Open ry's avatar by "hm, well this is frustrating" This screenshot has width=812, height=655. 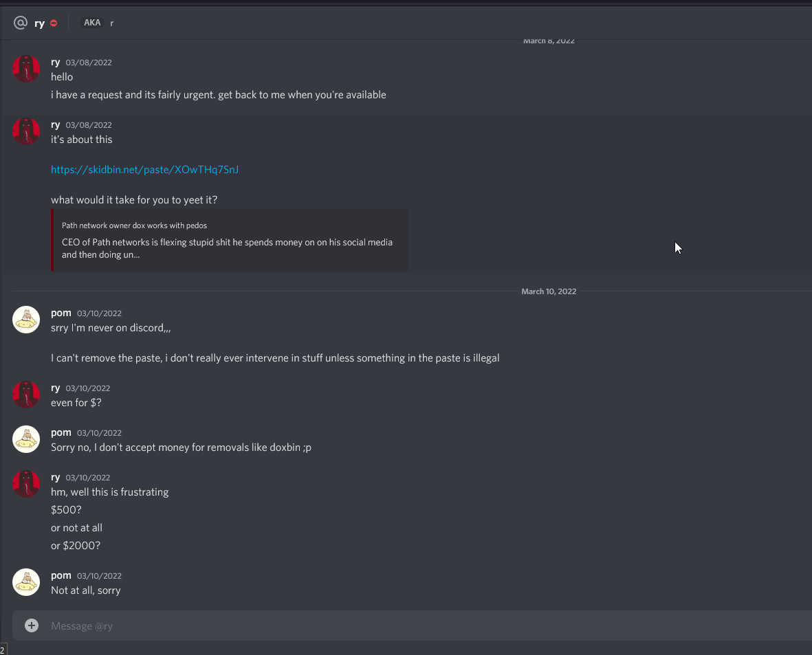[x=26, y=484]
